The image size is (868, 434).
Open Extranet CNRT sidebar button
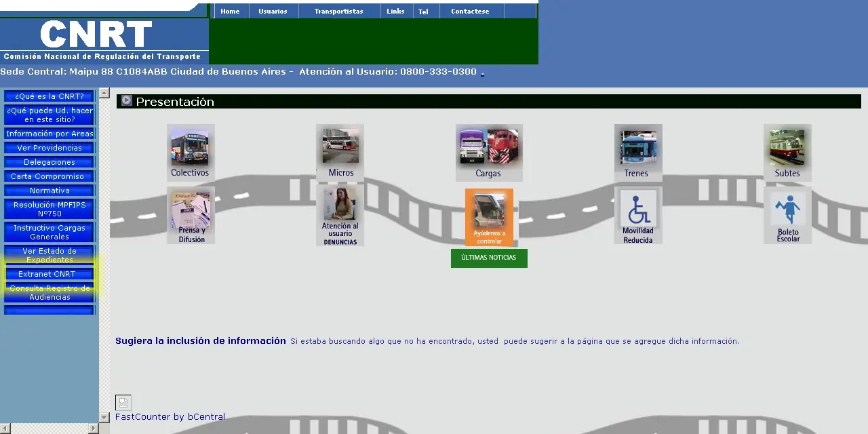[49, 274]
